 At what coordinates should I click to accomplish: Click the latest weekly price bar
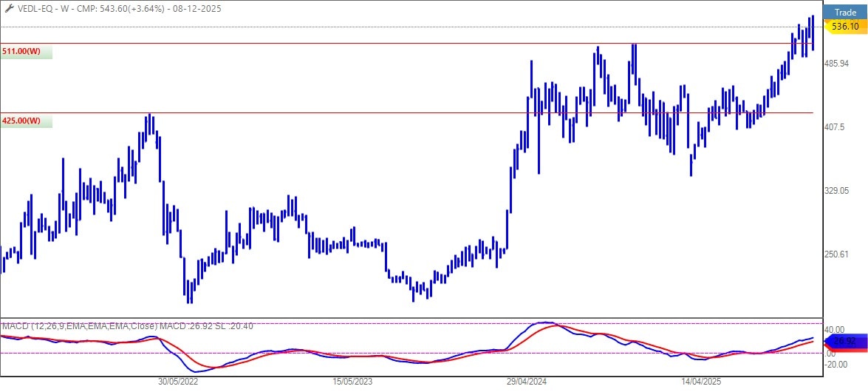coord(813,33)
